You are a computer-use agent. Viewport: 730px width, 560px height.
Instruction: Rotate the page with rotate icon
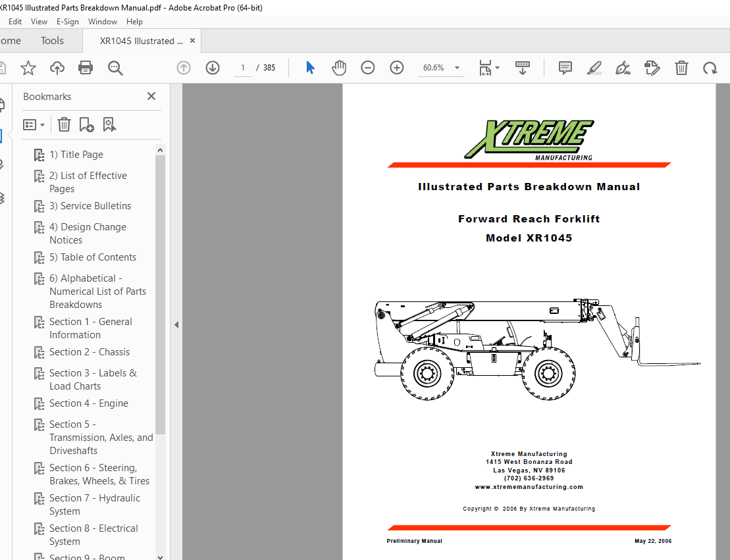[x=710, y=68]
